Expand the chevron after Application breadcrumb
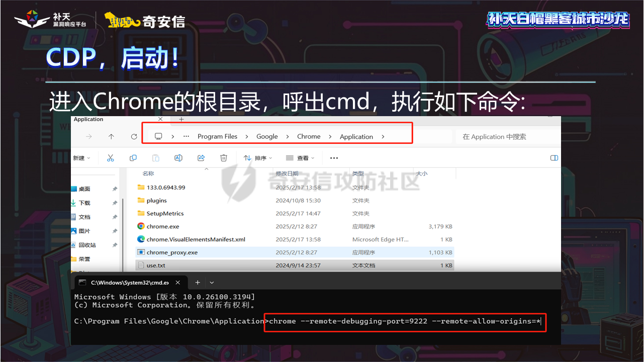This screenshot has height=362, width=644. click(383, 136)
